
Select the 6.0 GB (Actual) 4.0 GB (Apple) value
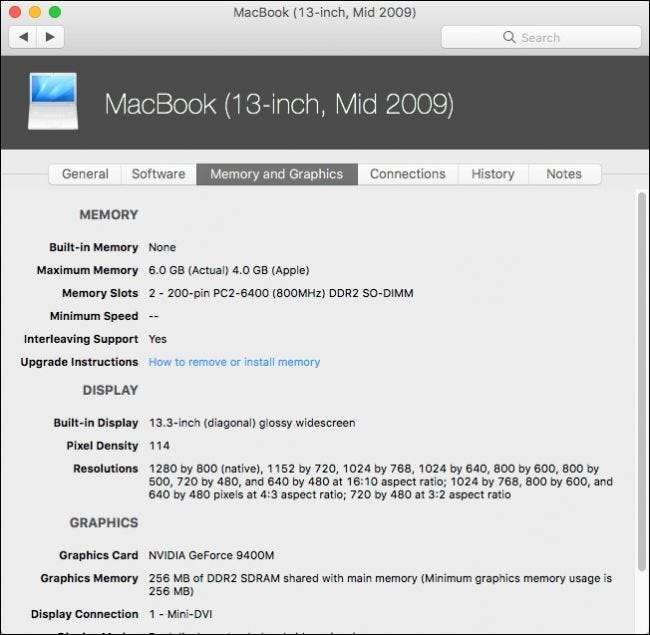(x=229, y=271)
